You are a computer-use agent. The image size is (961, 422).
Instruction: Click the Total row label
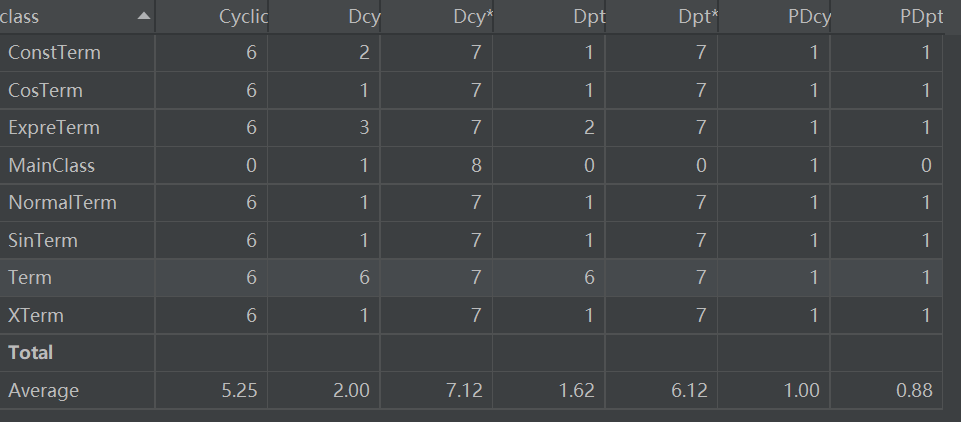[x=30, y=352]
